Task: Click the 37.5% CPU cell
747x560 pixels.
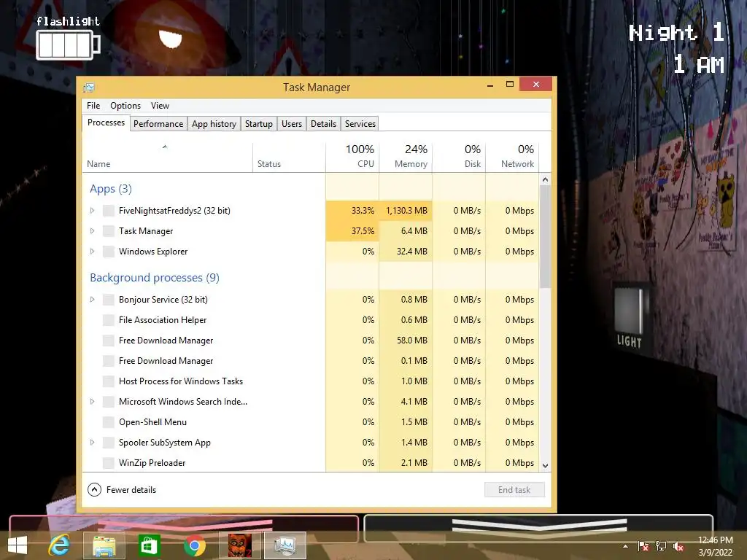Action: click(x=352, y=231)
